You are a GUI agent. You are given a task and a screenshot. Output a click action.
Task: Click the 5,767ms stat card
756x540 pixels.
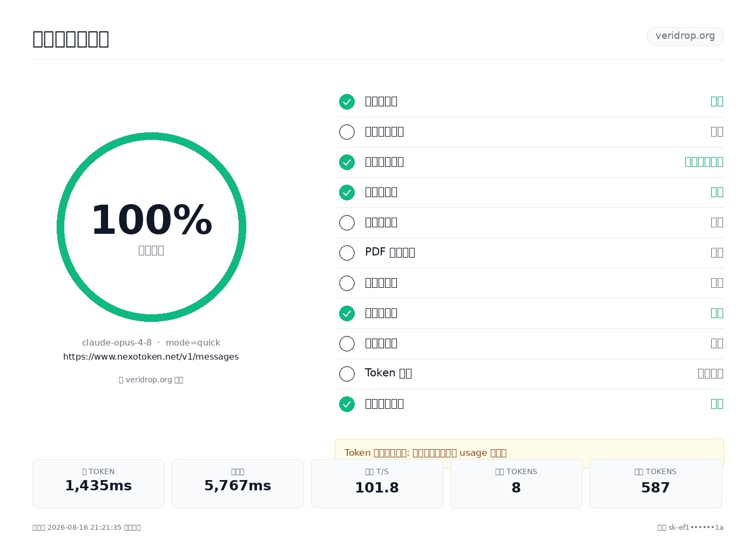(238, 483)
